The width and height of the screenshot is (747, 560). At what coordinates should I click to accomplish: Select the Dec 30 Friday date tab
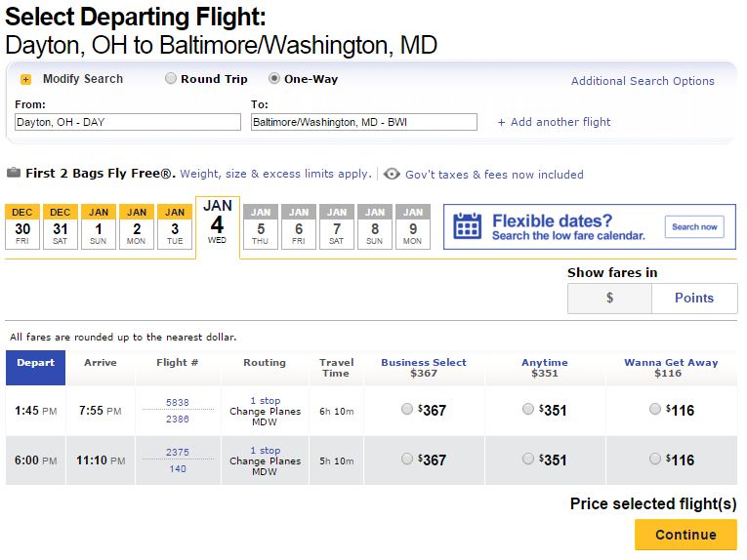coord(22,226)
